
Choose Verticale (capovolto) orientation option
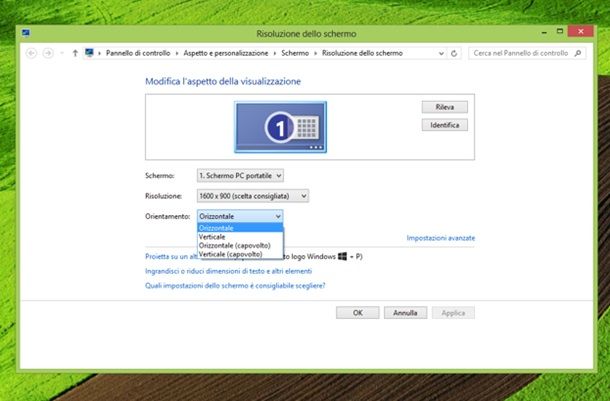[240, 254]
